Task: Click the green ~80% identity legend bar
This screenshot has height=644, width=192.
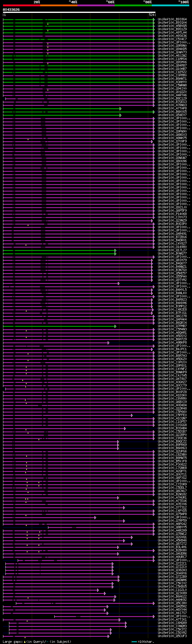Action: point(133,5)
